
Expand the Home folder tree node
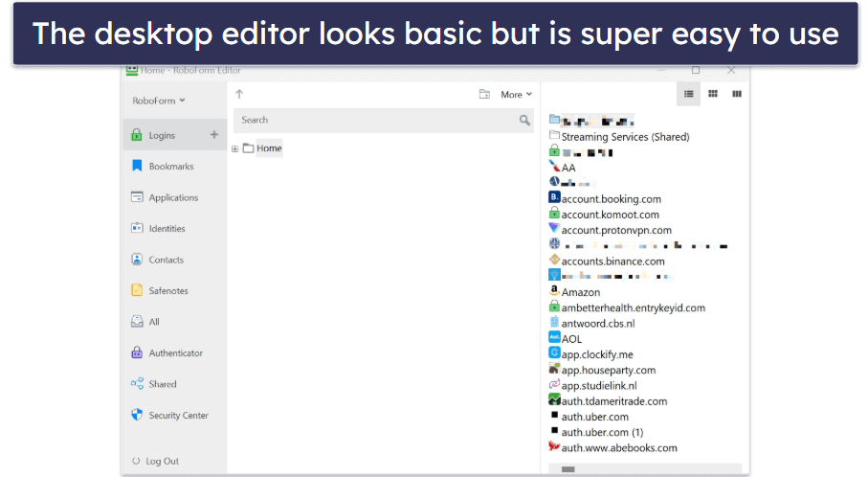tap(235, 148)
